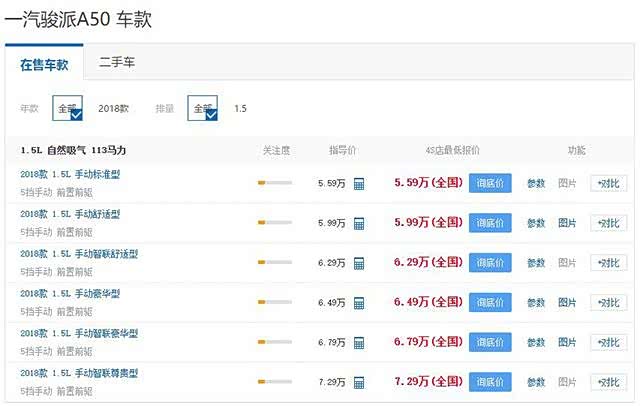This screenshot has height=406, width=640.
Task: Click calculator icon beside 6.29万 guide price
Action: (360, 262)
